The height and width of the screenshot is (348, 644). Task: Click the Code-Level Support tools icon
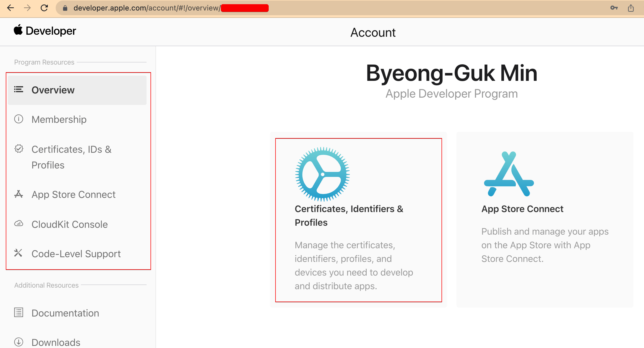point(18,253)
